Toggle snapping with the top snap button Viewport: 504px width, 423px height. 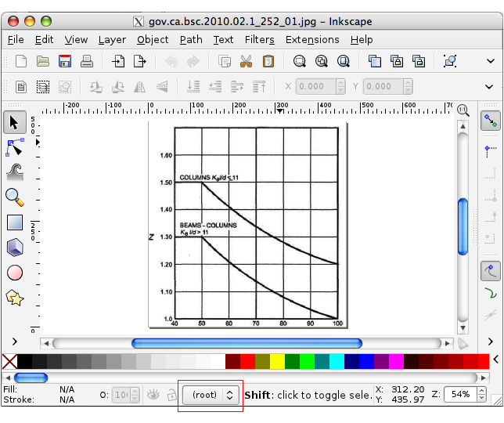click(x=491, y=121)
